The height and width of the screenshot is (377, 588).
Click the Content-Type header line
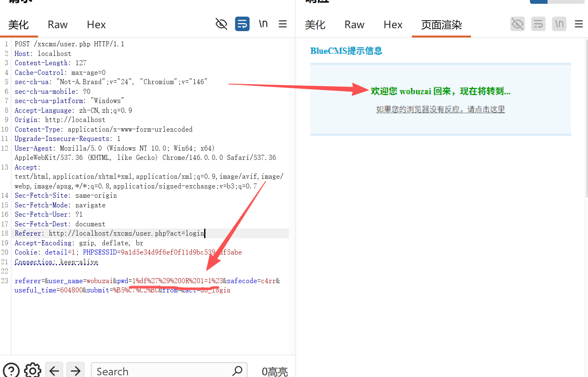104,130
